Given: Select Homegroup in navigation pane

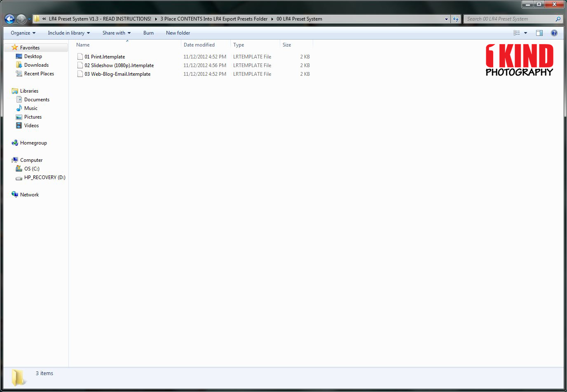Looking at the screenshot, I should tap(33, 143).
